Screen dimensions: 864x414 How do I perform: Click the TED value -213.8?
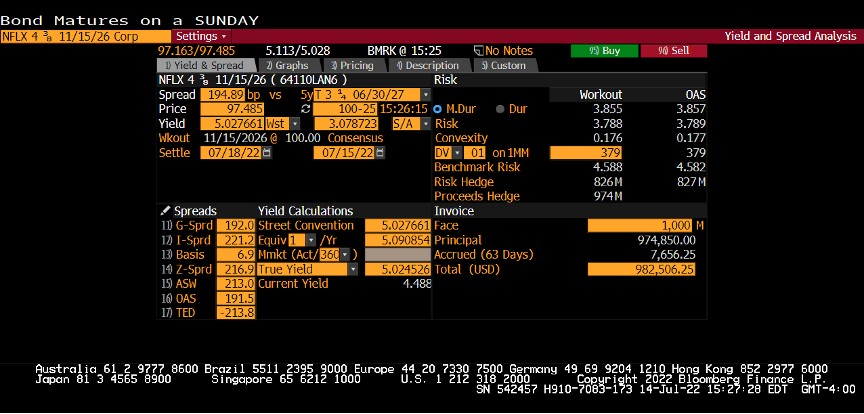[236, 313]
